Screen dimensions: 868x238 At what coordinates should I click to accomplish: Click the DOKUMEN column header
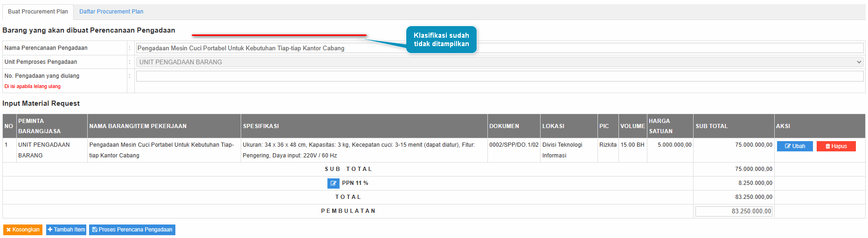point(514,126)
